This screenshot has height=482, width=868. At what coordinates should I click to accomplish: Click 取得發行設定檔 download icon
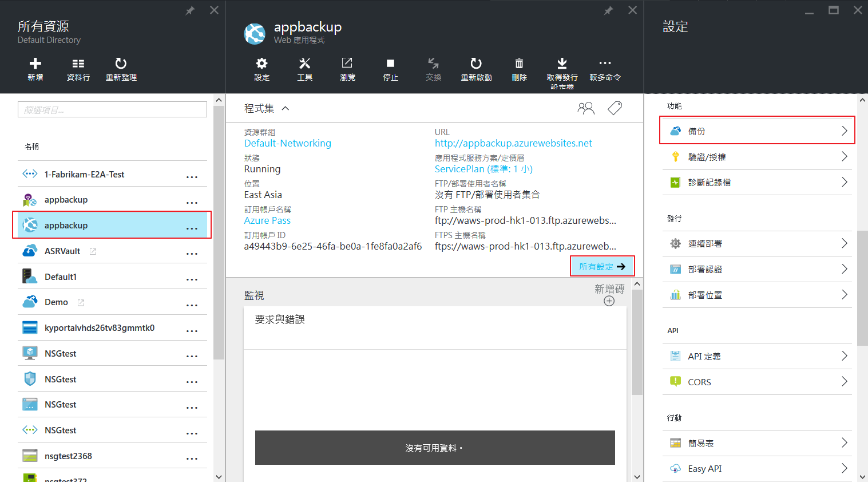(x=562, y=64)
